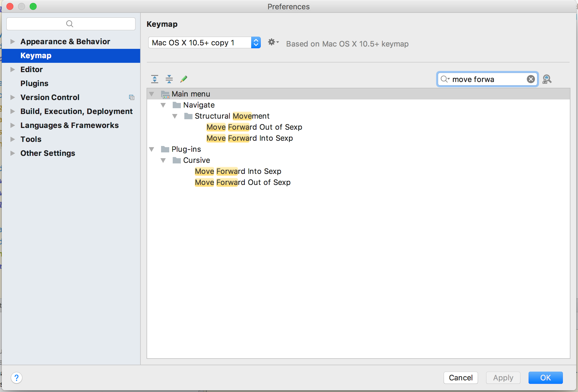Open the copy keymap icon beside Version Control
This screenshot has height=392, width=578.
click(x=132, y=97)
